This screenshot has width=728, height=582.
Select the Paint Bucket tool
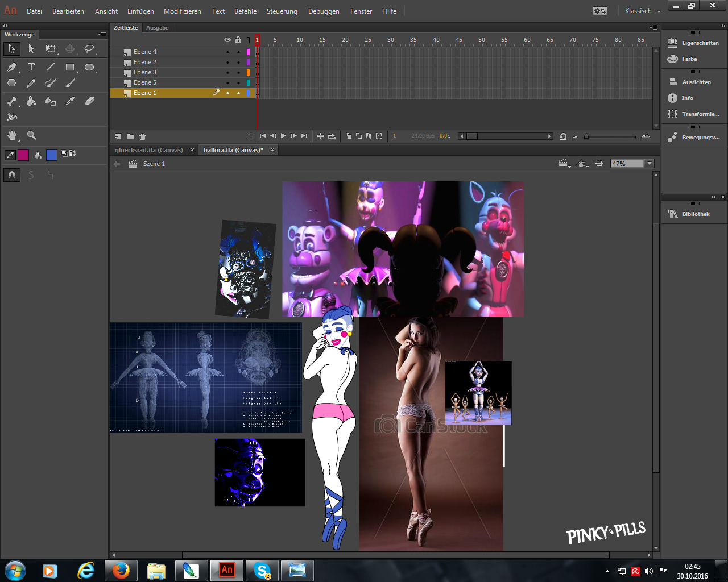31,101
